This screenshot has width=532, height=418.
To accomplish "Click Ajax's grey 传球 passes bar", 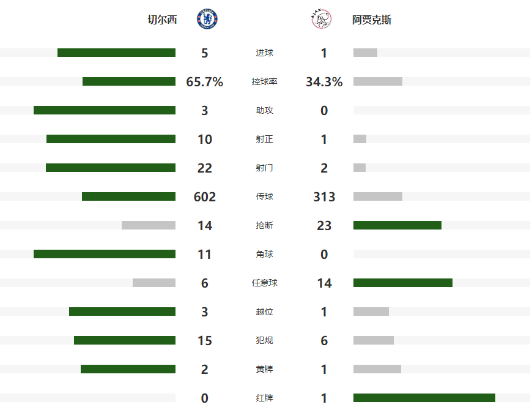I will 378,196.
